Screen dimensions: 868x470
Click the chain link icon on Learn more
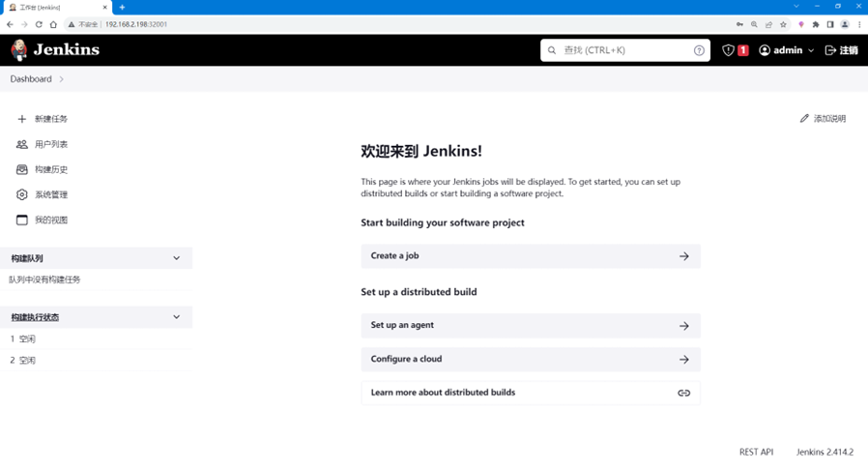click(x=684, y=393)
